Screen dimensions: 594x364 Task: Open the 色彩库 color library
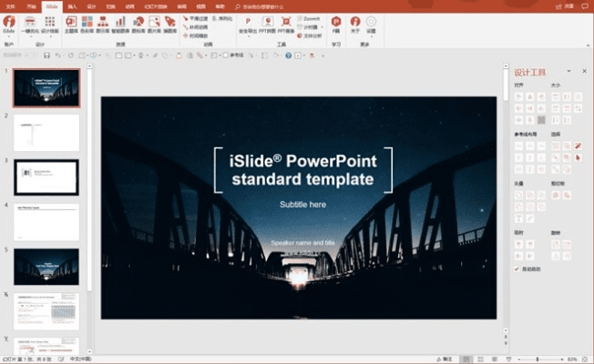(x=87, y=22)
